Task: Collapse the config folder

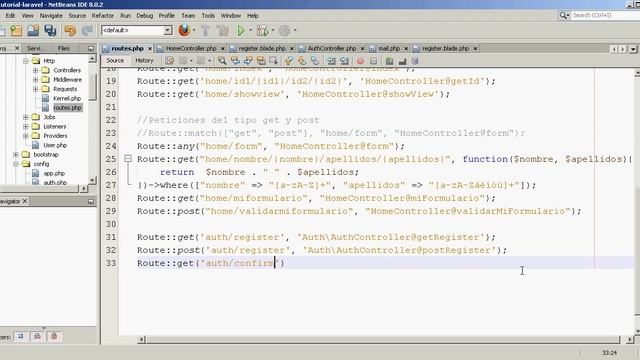Action: [x=16, y=164]
